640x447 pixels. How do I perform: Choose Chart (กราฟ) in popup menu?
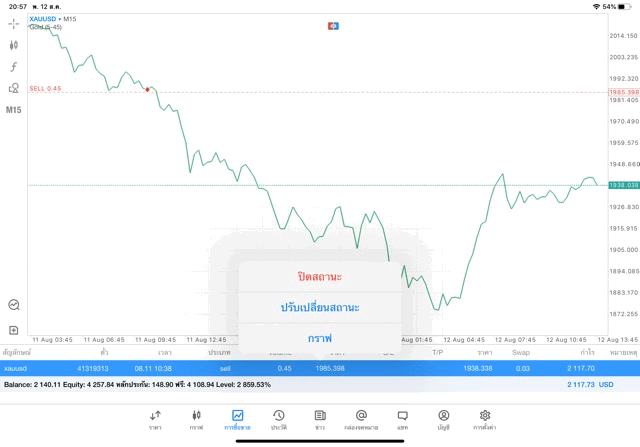[x=320, y=338]
